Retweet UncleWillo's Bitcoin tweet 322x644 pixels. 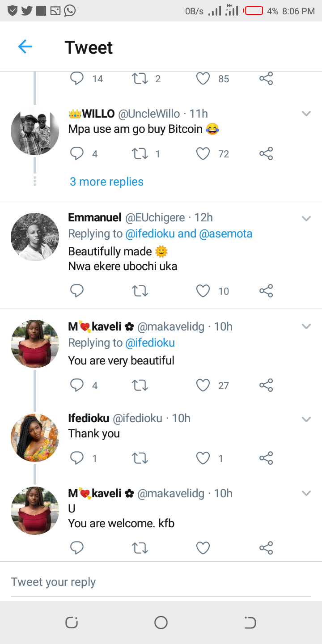140,154
